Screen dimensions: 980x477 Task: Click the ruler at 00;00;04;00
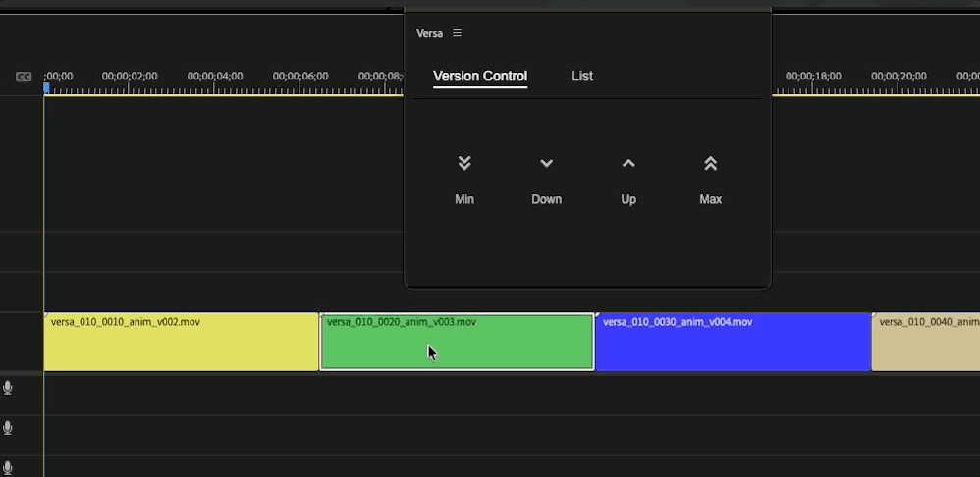point(215,77)
